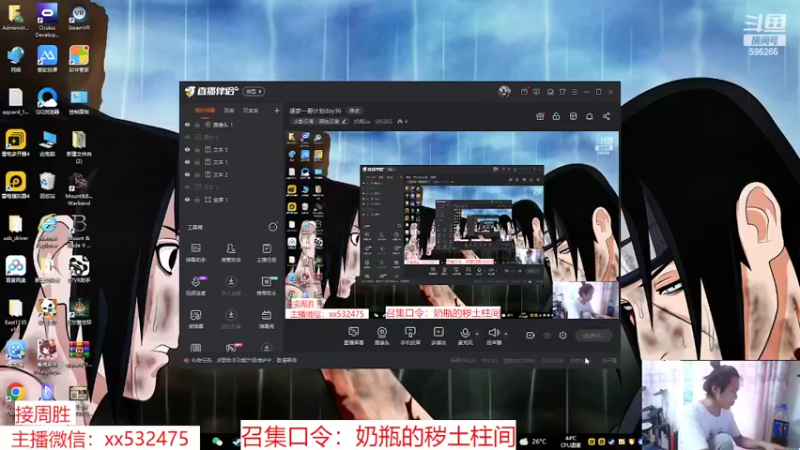Expand the microphone volume arrow
This screenshot has height=450, width=800.
477,334
